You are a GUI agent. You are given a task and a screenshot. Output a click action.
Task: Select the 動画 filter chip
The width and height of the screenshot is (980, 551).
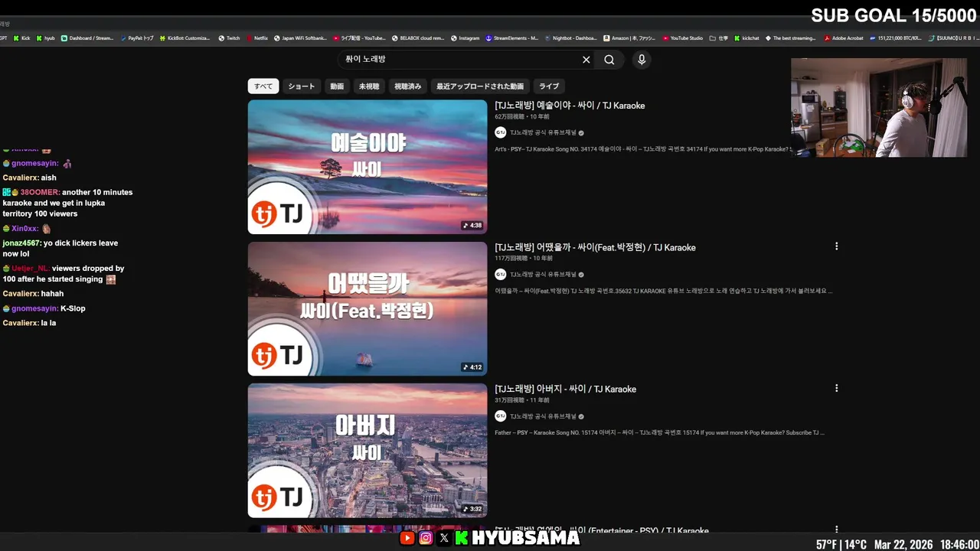point(337,86)
